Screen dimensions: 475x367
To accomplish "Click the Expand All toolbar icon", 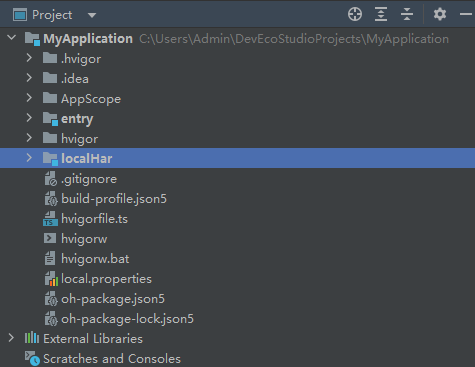I will [x=381, y=14].
